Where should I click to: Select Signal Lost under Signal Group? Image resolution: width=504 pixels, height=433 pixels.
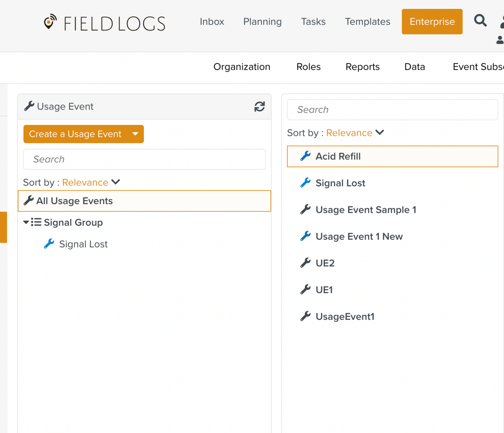tap(83, 244)
